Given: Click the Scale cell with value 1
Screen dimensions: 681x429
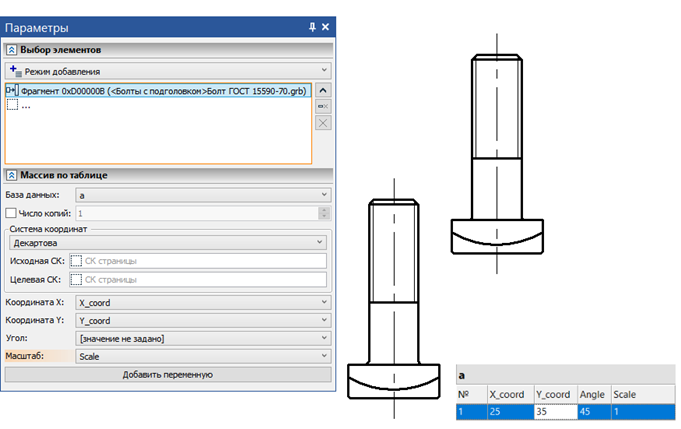Looking at the screenshot, I should tap(643, 412).
